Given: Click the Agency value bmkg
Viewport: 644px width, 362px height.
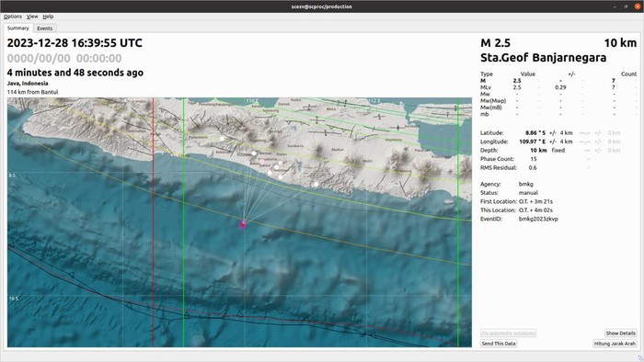Looking at the screenshot, I should click(x=526, y=184).
